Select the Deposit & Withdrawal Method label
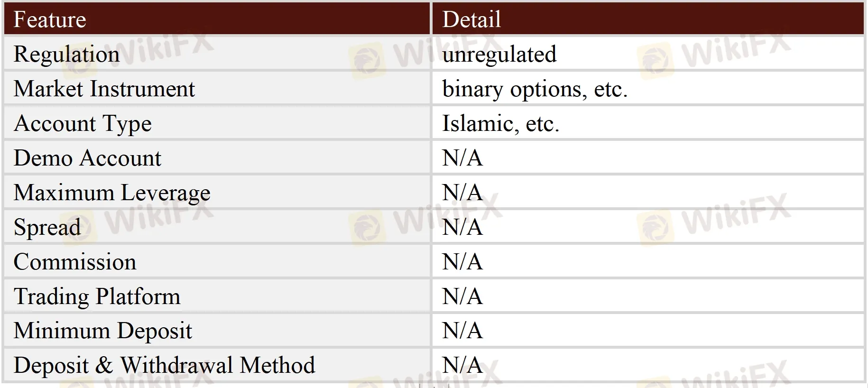Viewport: 868px width, 388px height. pos(164,365)
